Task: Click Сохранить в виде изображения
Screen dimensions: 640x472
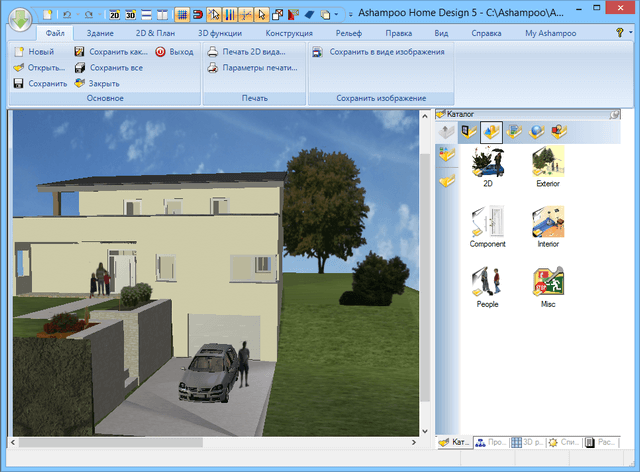Action: [378, 51]
